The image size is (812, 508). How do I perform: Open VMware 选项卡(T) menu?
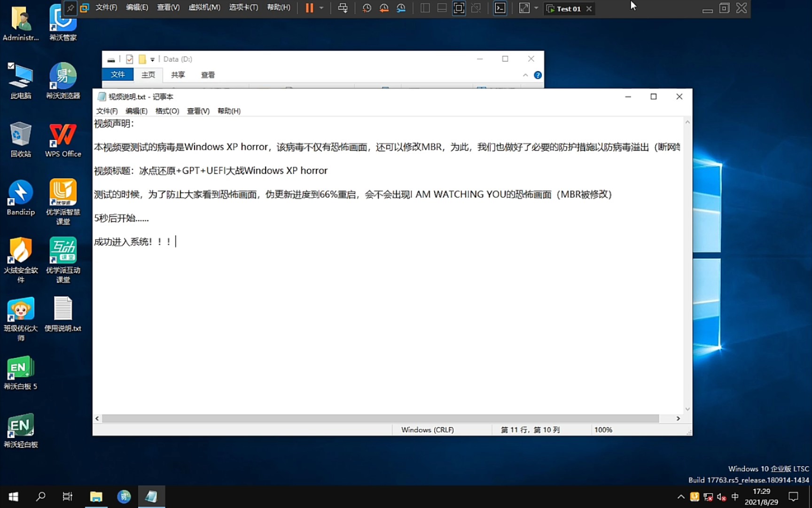pyautogui.click(x=243, y=8)
